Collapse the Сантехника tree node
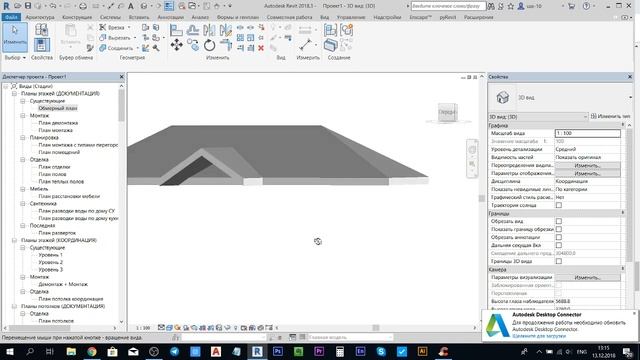The height and width of the screenshot is (360, 640). pyautogui.click(x=23, y=204)
